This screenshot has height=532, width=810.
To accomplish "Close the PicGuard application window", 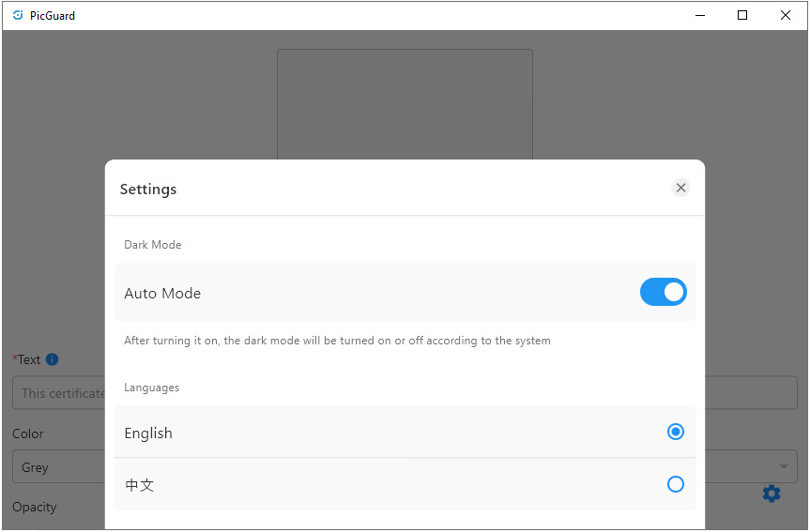I will [786, 16].
